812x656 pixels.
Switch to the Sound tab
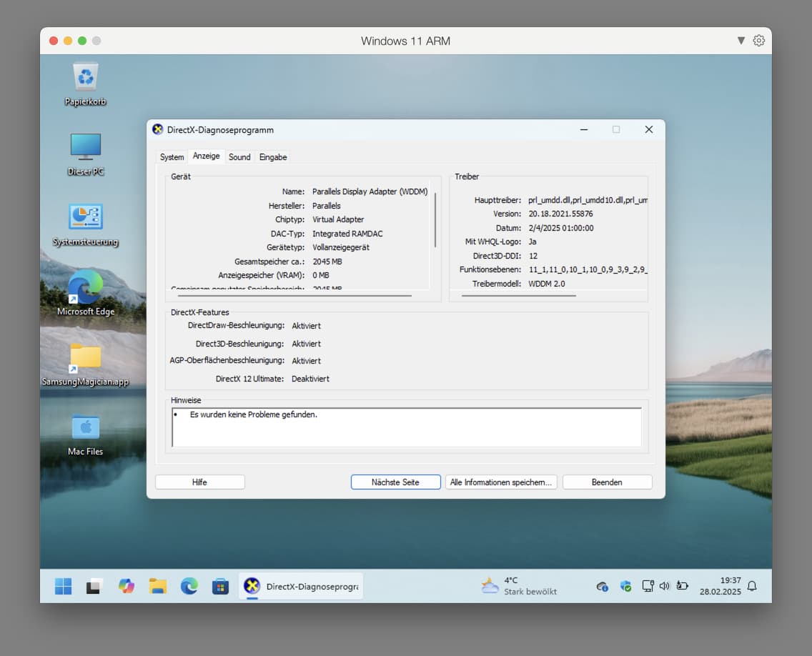(x=239, y=157)
